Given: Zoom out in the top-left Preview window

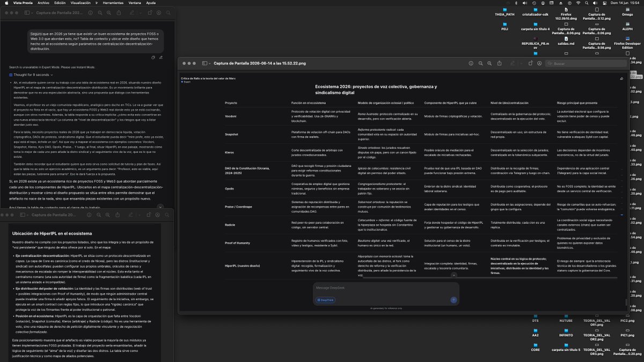Looking at the screenshot, I should click(x=100, y=12).
